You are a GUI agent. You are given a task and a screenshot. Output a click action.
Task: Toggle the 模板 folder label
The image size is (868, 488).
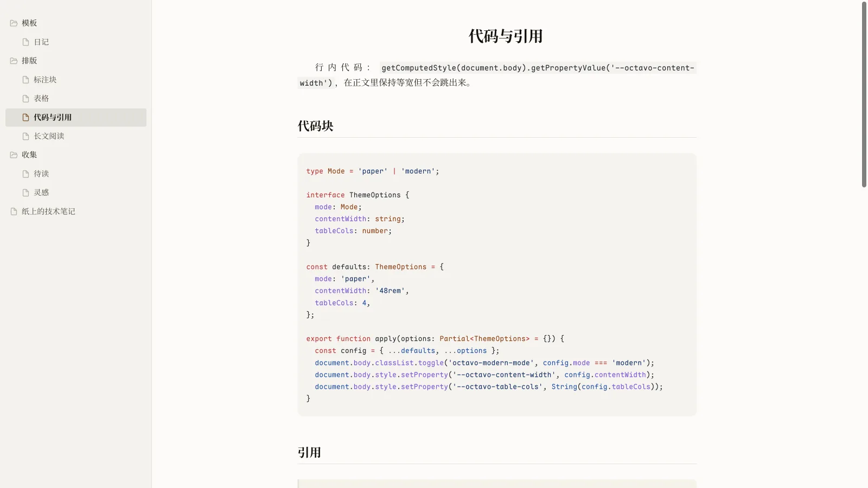tap(29, 23)
